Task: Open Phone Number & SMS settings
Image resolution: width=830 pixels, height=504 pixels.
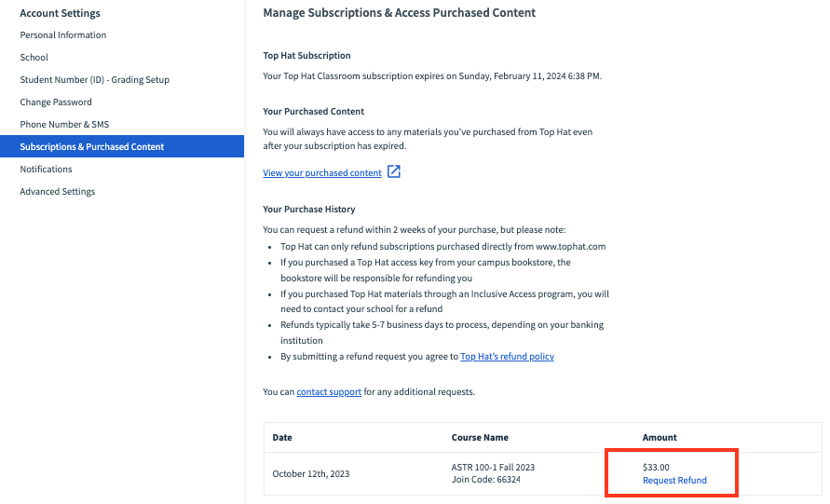Action: pyautogui.click(x=64, y=125)
